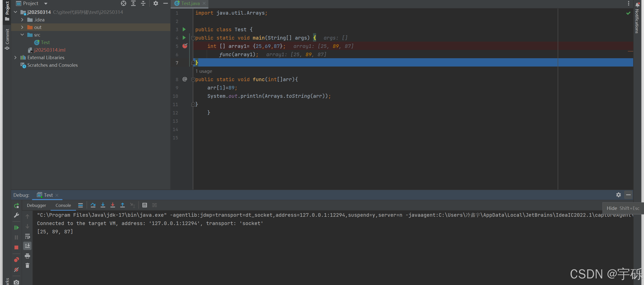Toggle Mute Breakpoints icon
Screen dimensions: 644x285
tap(16, 270)
